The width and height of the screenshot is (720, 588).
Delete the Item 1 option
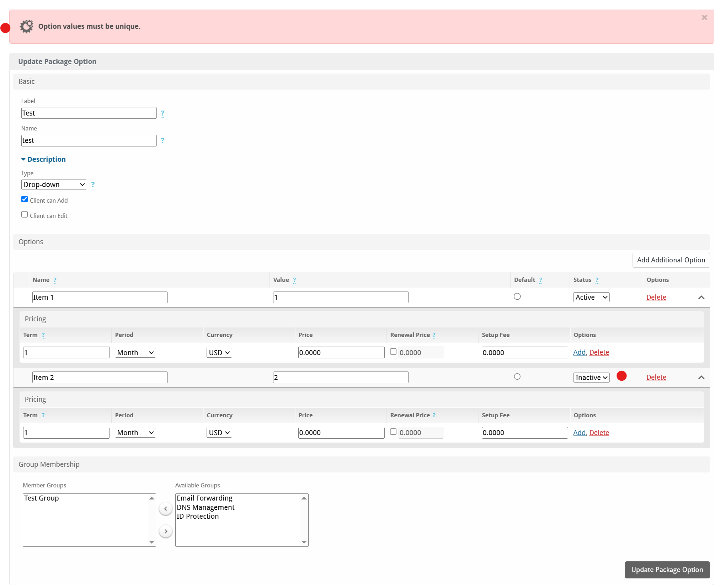click(656, 297)
